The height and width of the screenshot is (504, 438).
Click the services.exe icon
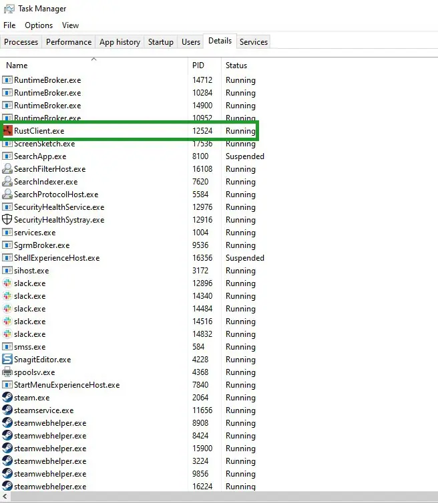(x=7, y=232)
